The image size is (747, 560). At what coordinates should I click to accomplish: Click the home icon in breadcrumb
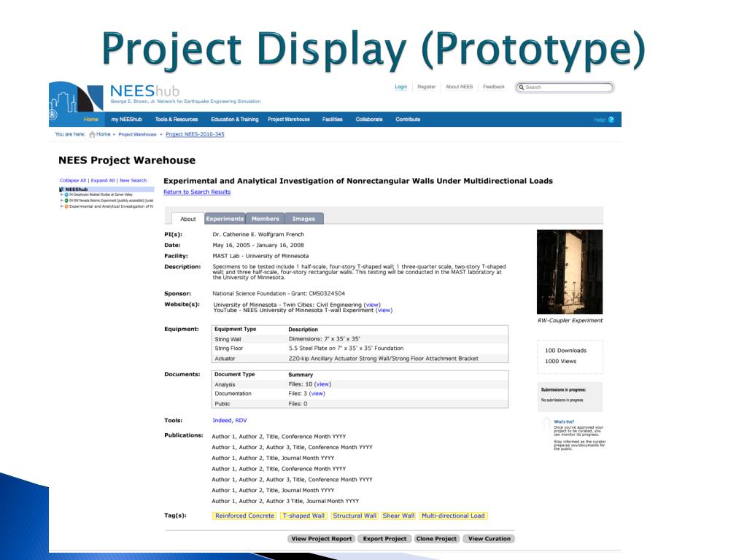tap(92, 134)
